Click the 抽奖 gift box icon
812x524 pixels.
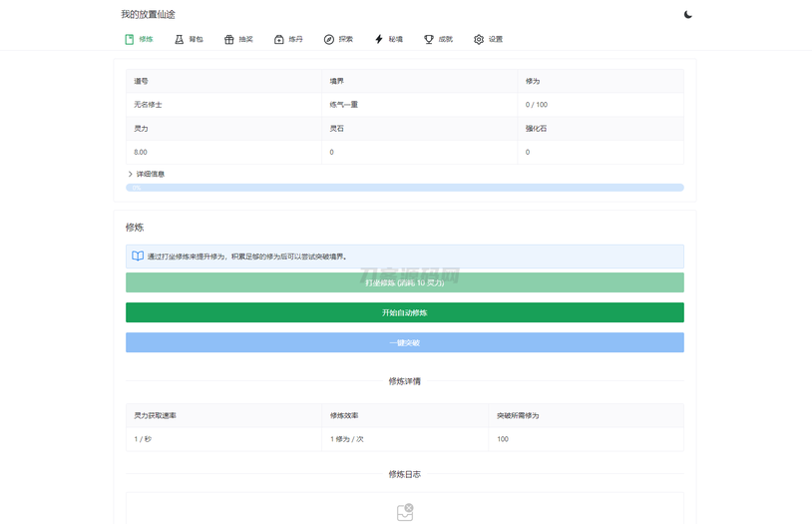[x=229, y=40]
